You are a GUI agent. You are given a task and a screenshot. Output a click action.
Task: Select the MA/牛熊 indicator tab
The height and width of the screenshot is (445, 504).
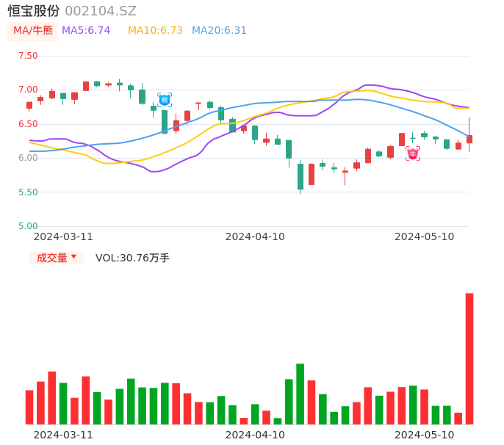click(33, 31)
